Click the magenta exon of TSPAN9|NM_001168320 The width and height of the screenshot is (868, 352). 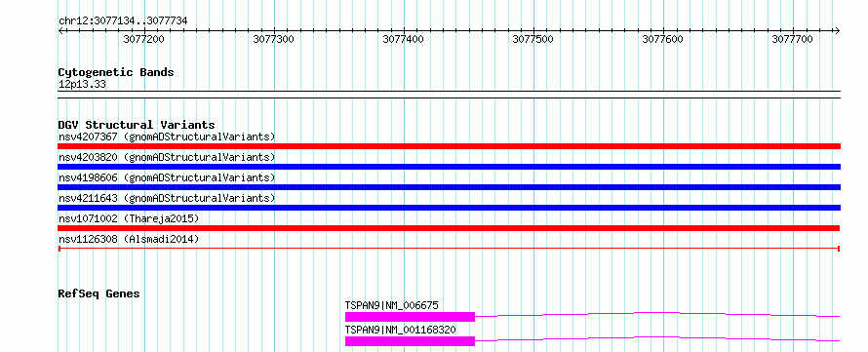click(x=411, y=341)
